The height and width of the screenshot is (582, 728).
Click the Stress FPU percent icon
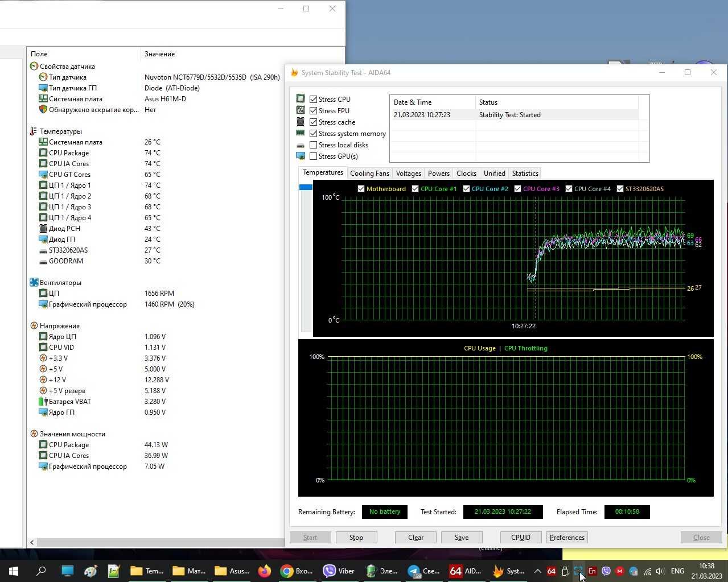click(x=301, y=110)
